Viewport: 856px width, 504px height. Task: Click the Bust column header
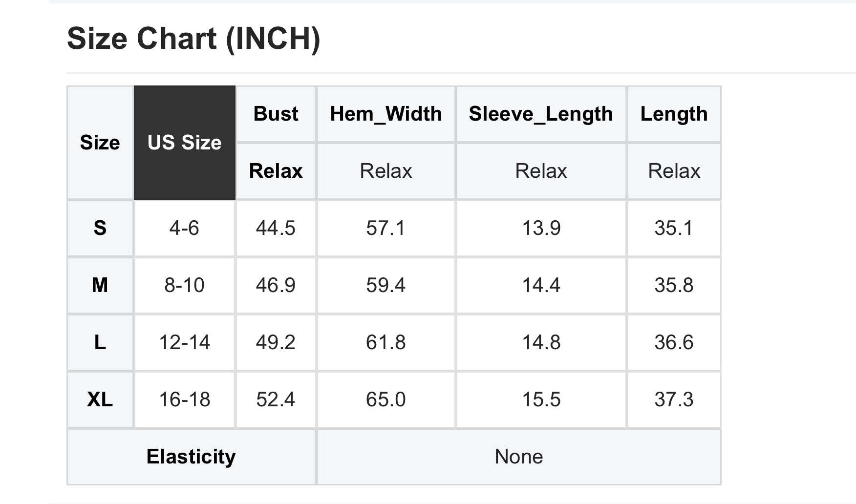[276, 114]
